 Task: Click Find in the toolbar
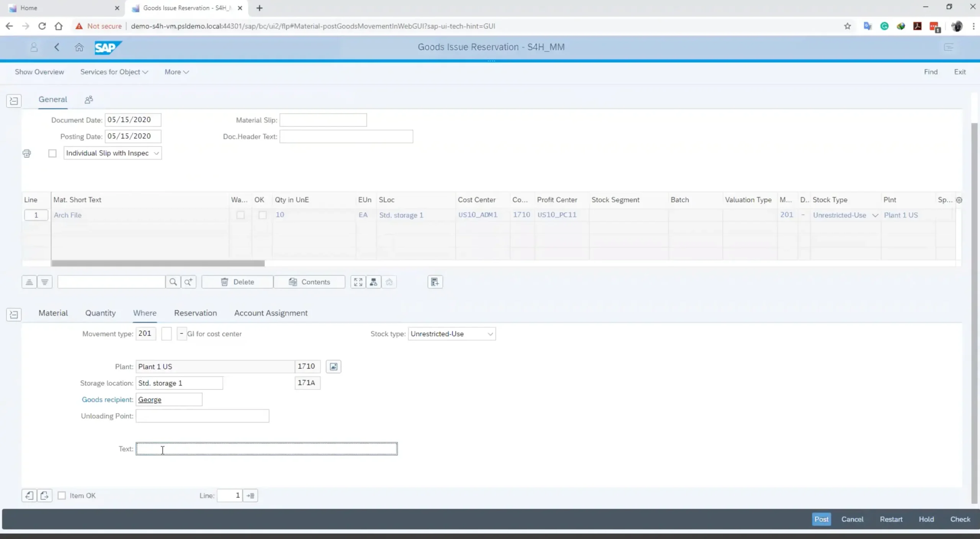point(931,72)
